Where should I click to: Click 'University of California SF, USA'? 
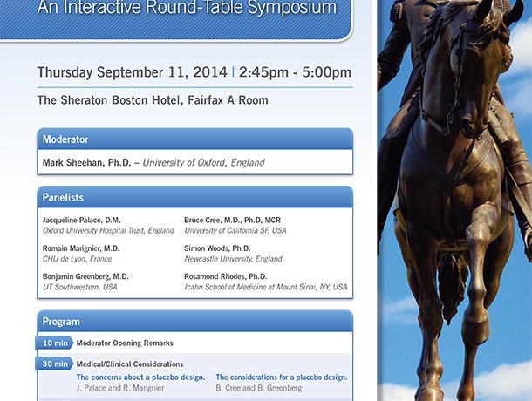(235, 231)
